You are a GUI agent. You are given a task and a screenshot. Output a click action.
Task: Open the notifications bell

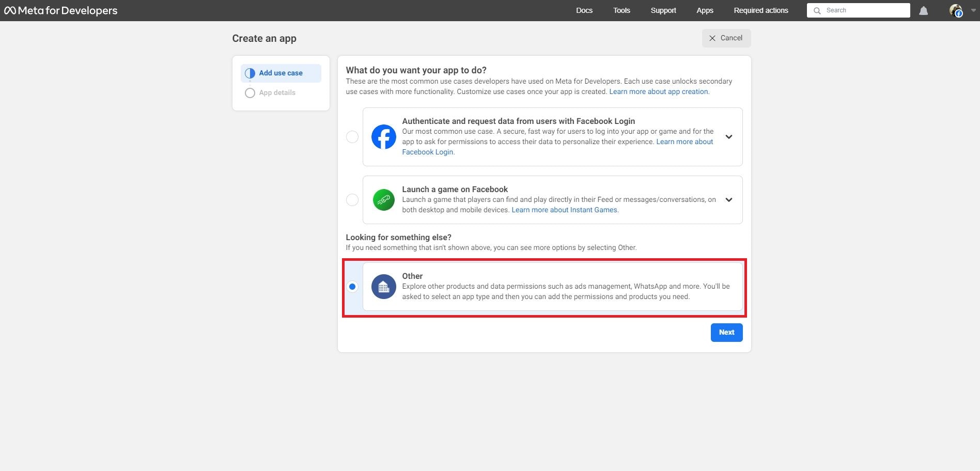[x=923, y=11]
